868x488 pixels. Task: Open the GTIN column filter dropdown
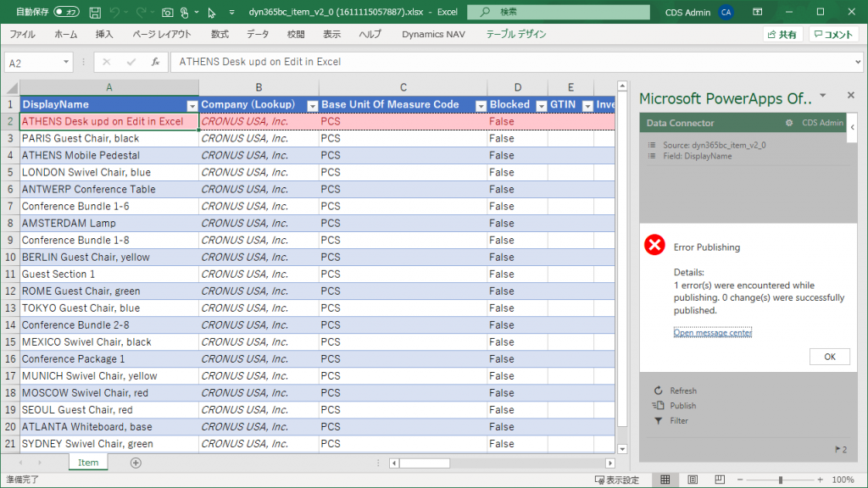click(587, 106)
